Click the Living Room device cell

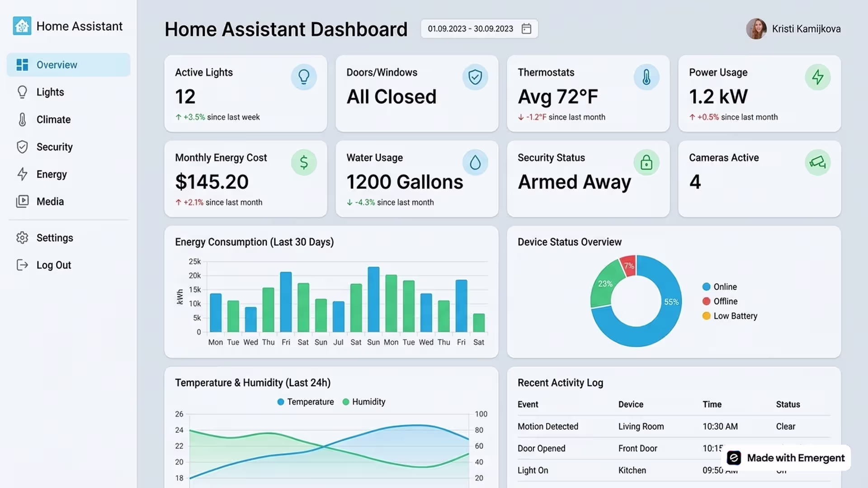[x=641, y=427]
